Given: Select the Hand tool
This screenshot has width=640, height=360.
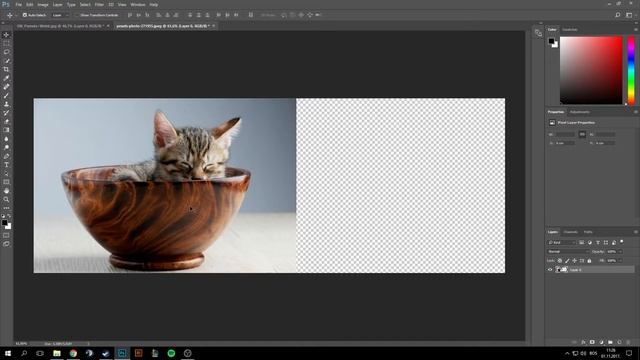Looking at the screenshot, I should 6,191.
